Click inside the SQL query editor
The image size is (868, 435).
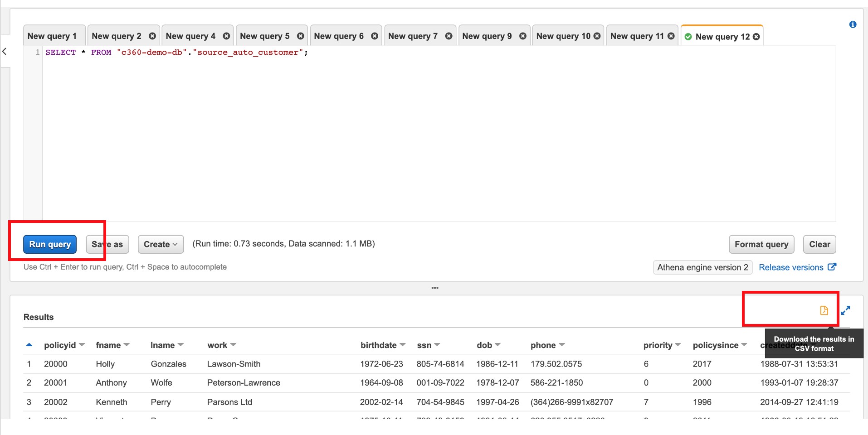point(435,136)
